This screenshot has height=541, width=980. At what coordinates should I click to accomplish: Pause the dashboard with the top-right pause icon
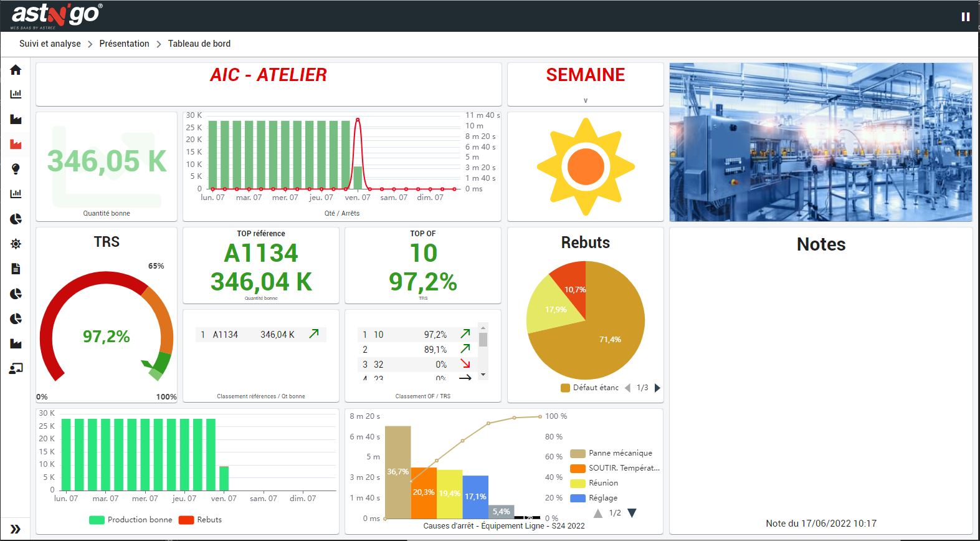[x=965, y=17]
